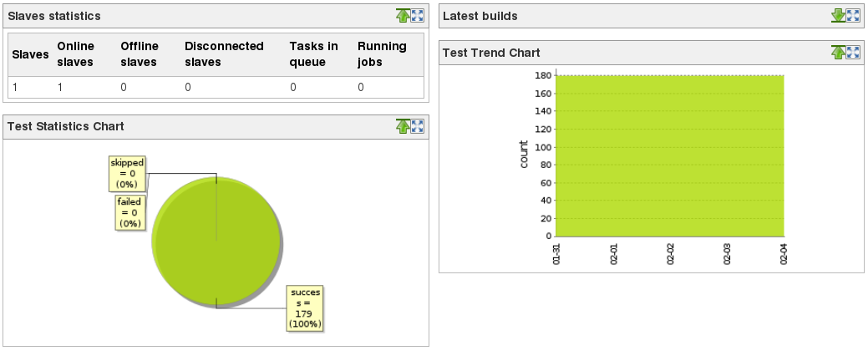Maximize the Test Trend Chart portlet

[x=852, y=53]
